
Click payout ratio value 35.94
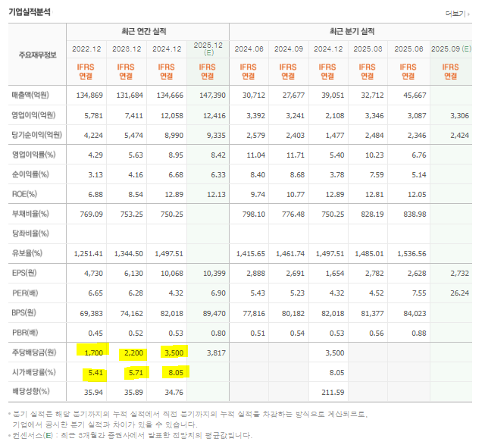[93, 393]
